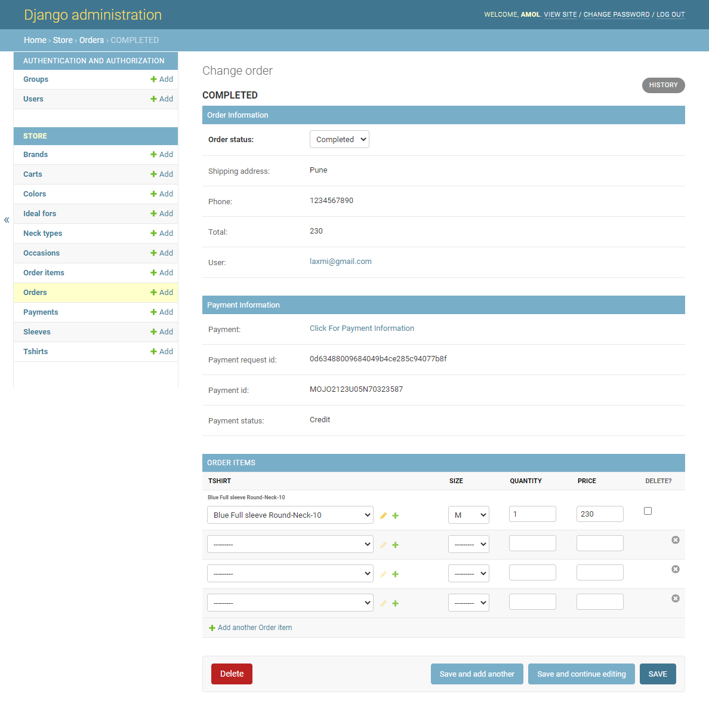Click inside the Quantity input showing 1
Image resolution: width=709 pixels, height=728 pixels.
[532, 514]
